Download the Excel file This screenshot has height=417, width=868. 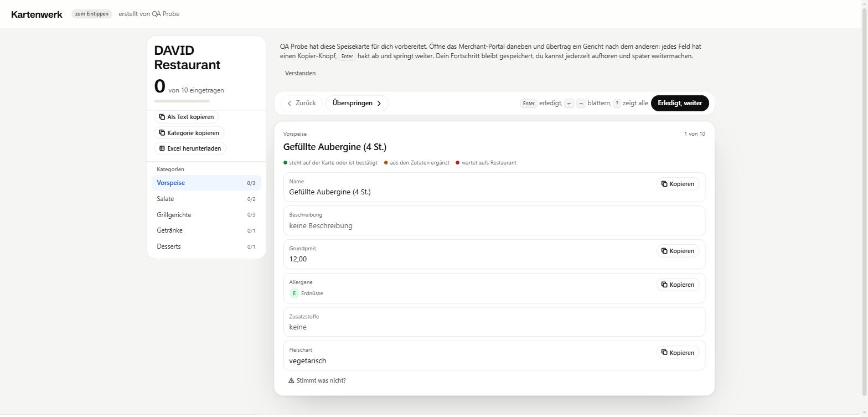pyautogui.click(x=190, y=148)
